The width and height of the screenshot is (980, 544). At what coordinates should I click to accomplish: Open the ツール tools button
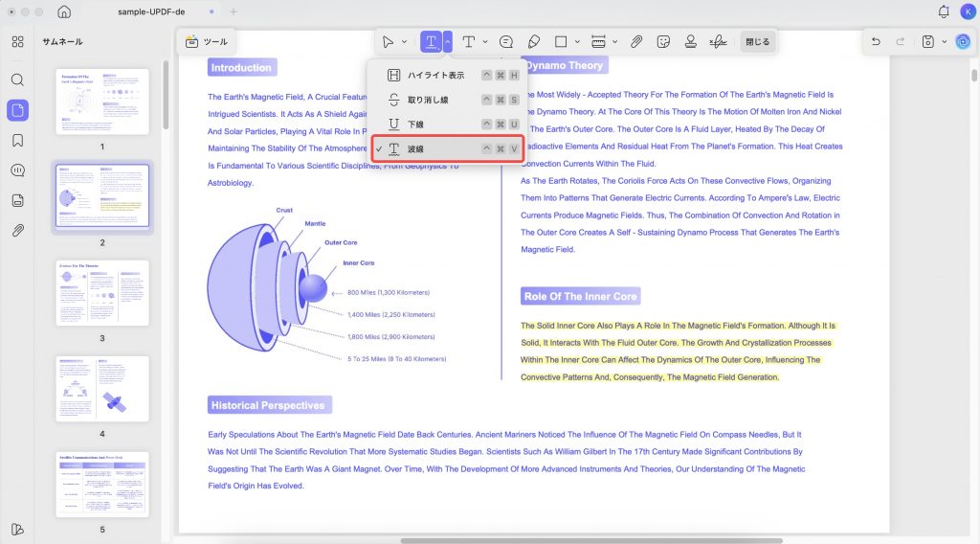coord(207,42)
